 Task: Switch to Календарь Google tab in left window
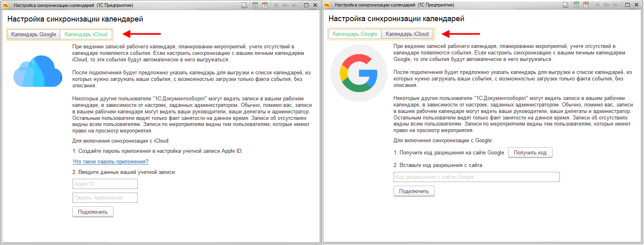tap(34, 35)
